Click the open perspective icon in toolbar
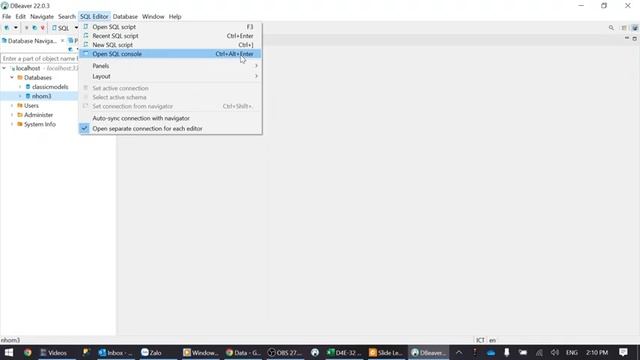The image size is (640, 360). click(x=624, y=28)
